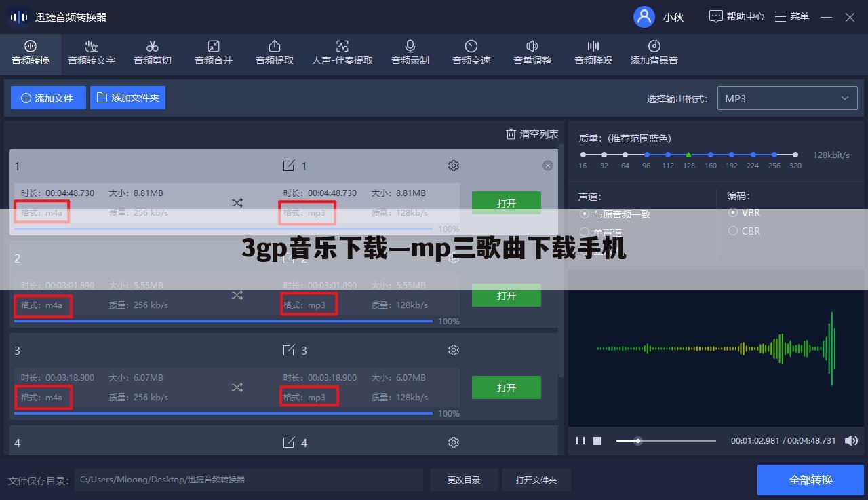Edit output name pencil icon for file 1
The image size is (868, 500).
tap(289, 166)
